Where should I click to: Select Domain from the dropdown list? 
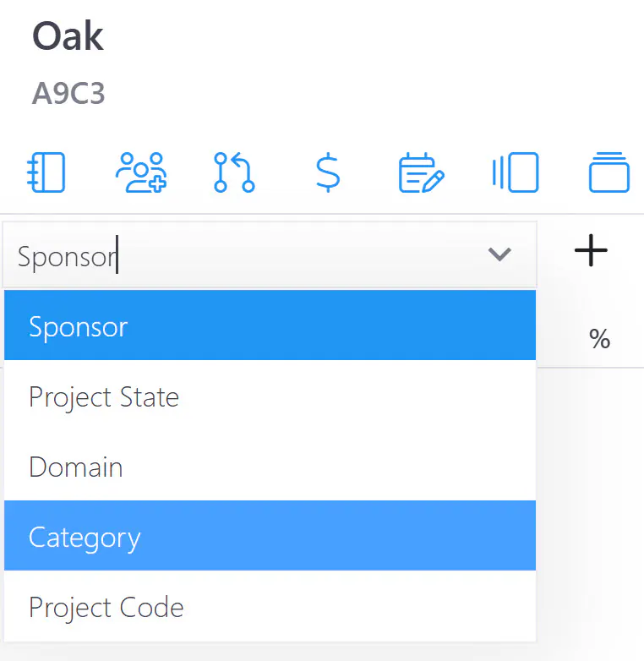pyautogui.click(x=270, y=466)
